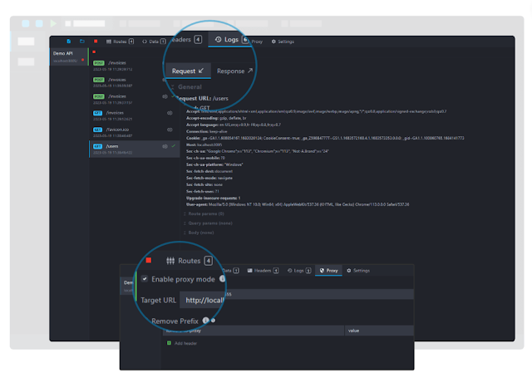Select the GET /users log entry
Screen dimensions: 532x392
(133, 149)
